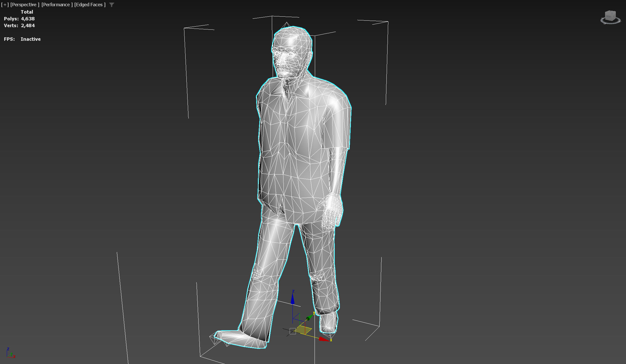
Task: Click the blue Z-axis gizmo arrow
Action: (292, 300)
